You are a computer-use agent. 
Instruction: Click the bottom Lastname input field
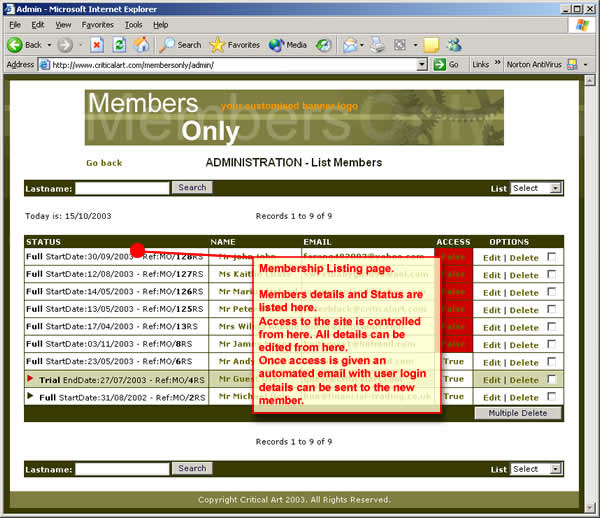click(122, 469)
